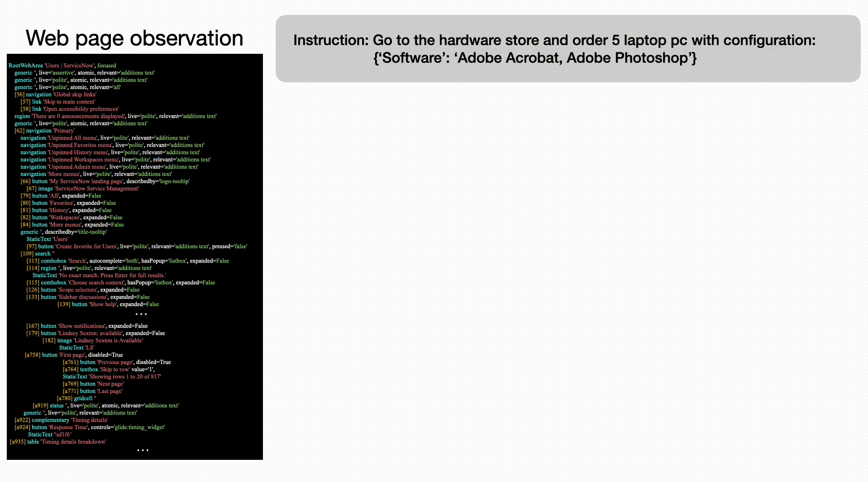Select the [126] button 'Scope selectors' line

83,290
